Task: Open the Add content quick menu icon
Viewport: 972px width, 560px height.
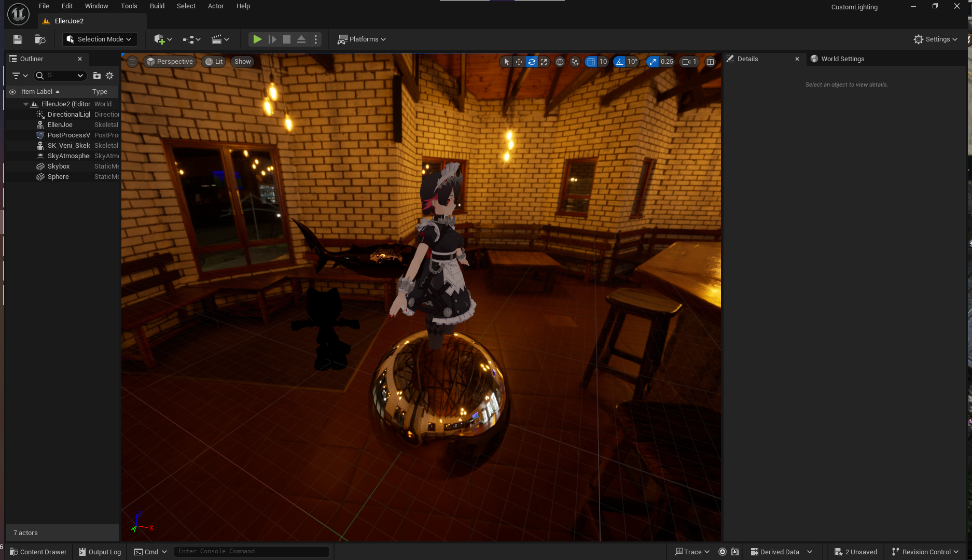Action: 163,39
